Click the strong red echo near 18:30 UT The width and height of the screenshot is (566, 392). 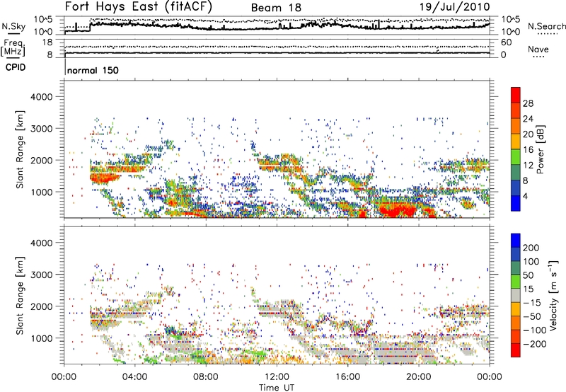(x=399, y=209)
